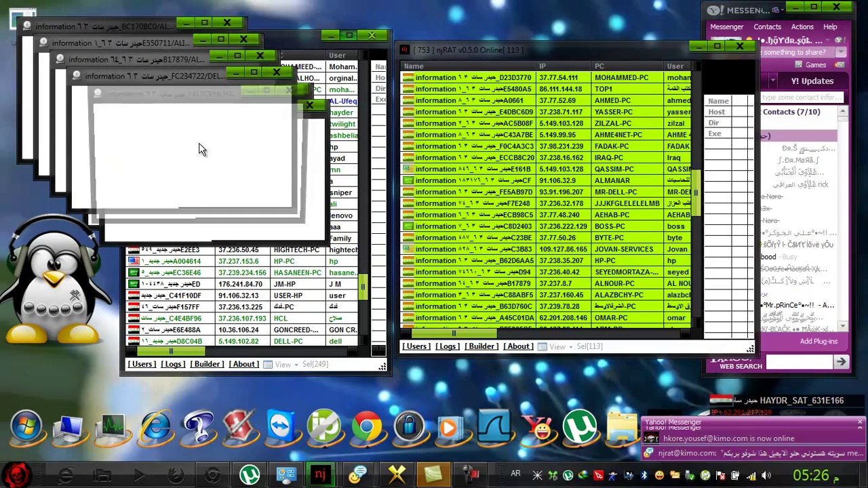868x488 pixels.
Task: Click the red skull start button
Action: tap(17, 474)
